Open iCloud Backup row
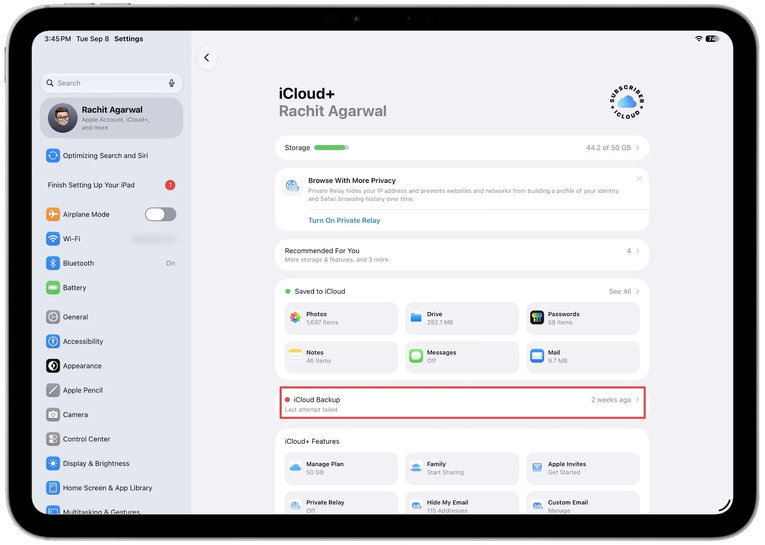 click(x=462, y=403)
